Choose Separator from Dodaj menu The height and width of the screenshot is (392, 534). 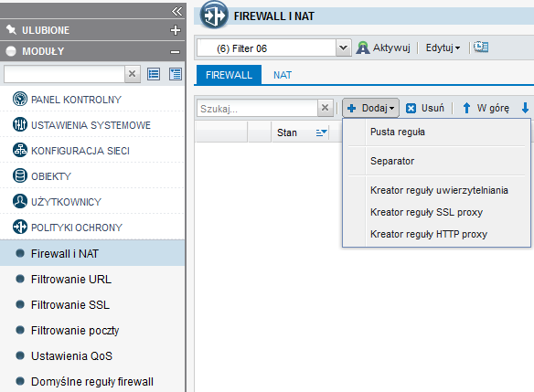(392, 161)
